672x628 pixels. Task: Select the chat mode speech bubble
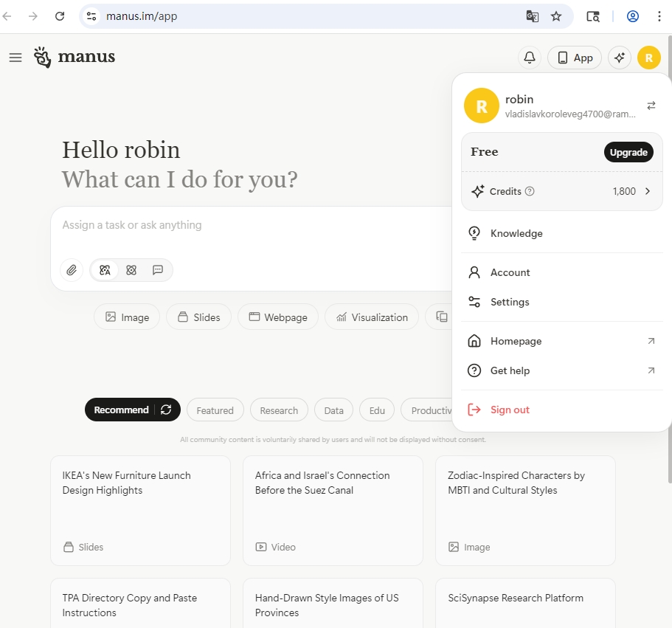coord(158,270)
